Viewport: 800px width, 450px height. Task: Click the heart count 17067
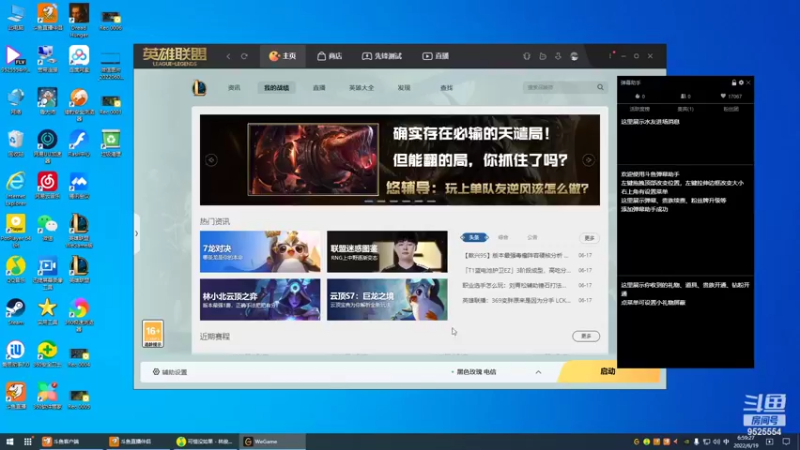(731, 96)
